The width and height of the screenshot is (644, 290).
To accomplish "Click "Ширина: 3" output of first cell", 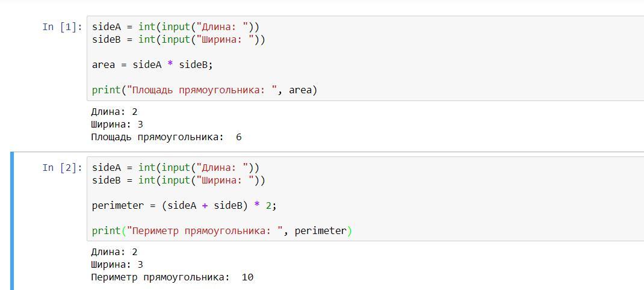I will (117, 125).
